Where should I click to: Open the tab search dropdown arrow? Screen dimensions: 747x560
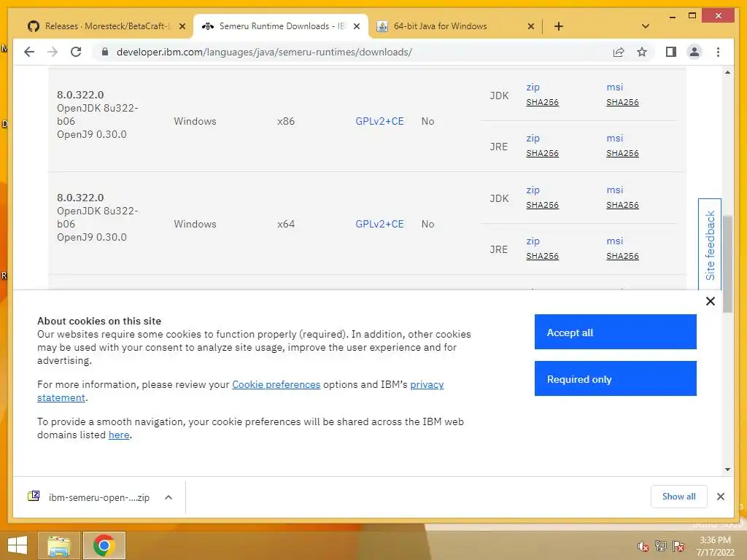(x=646, y=26)
